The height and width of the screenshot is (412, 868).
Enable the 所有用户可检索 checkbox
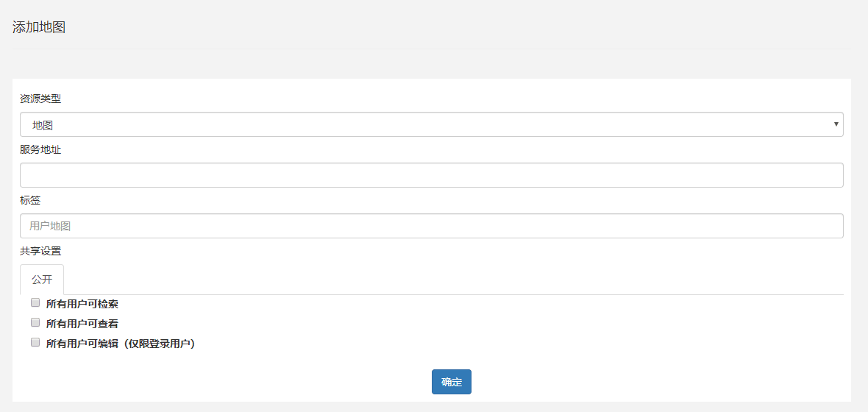35,303
